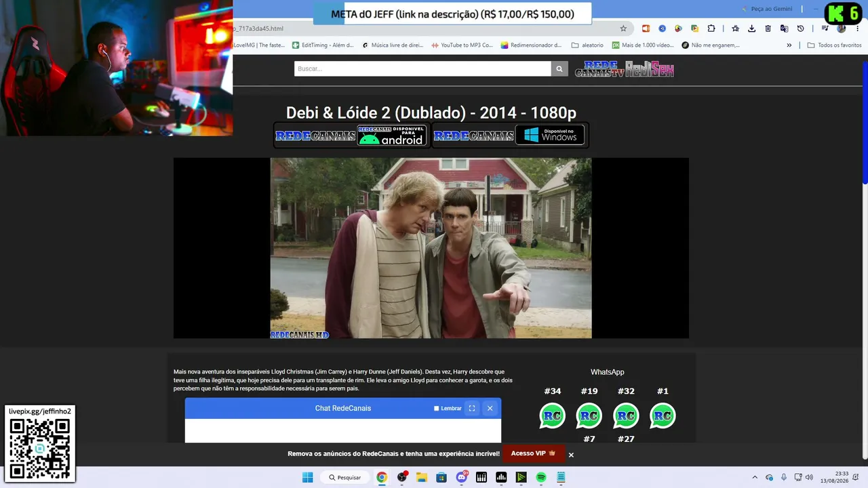This screenshot has width=868, height=488.
Task: Download the RedeCanais Android app
Action: click(x=351, y=135)
